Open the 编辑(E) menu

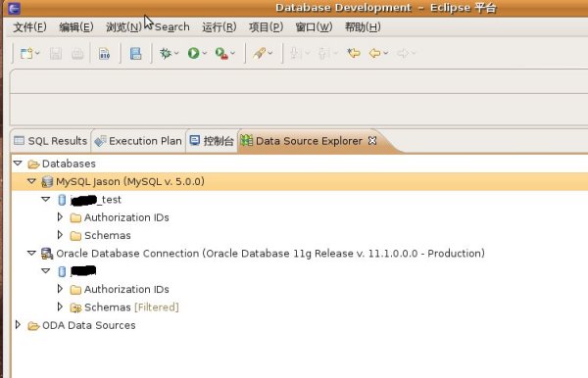coord(76,27)
